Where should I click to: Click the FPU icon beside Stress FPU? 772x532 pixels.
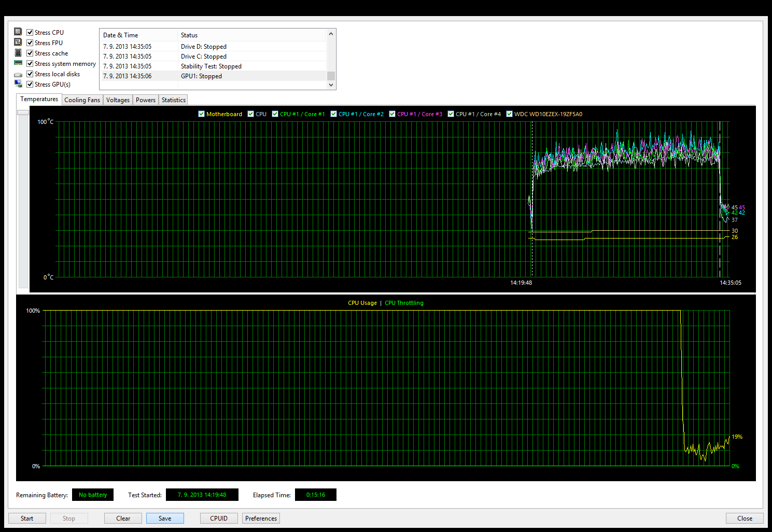point(18,42)
